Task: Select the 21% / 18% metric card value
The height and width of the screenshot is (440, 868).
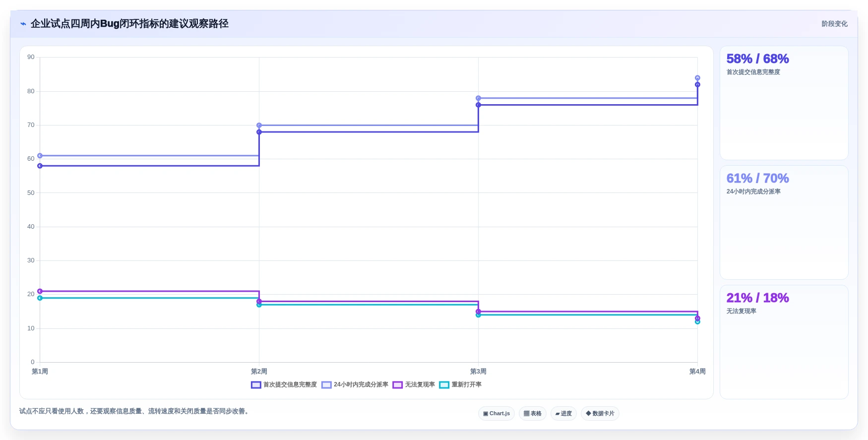Action: coord(757,298)
